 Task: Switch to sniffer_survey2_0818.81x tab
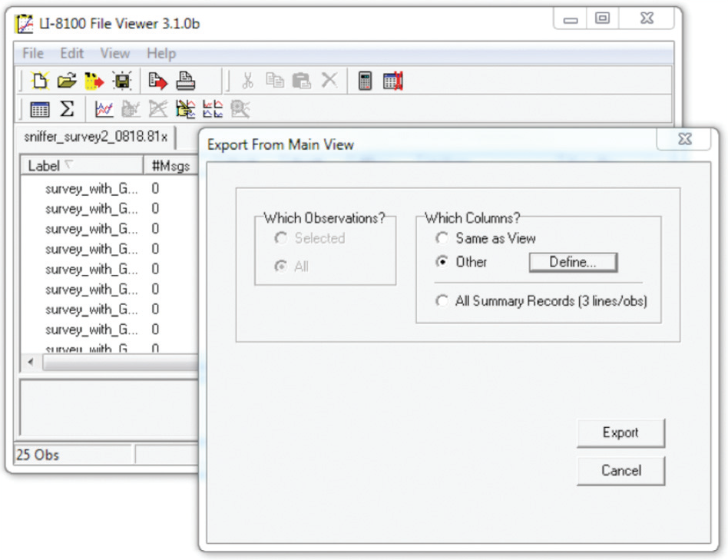click(x=95, y=137)
